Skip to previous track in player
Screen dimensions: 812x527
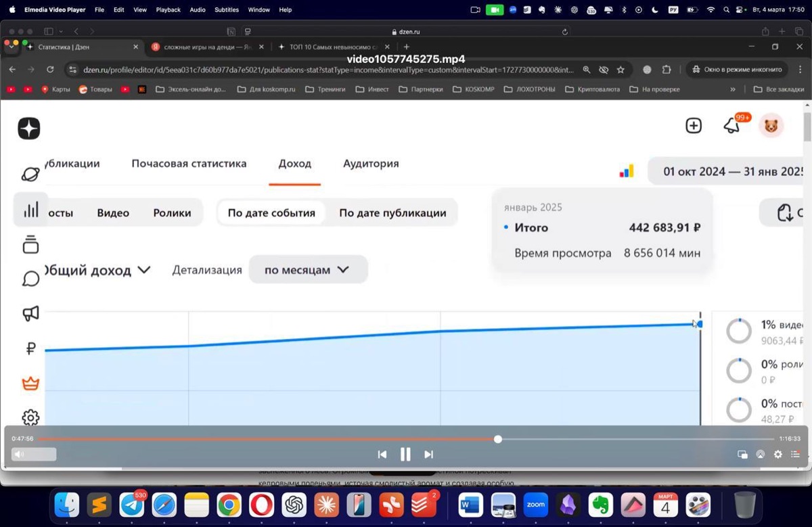pos(382,455)
